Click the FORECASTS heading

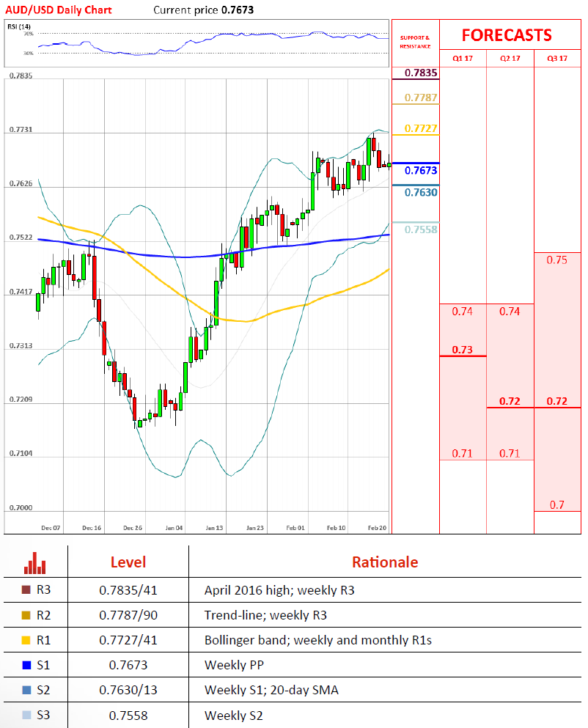[507, 35]
